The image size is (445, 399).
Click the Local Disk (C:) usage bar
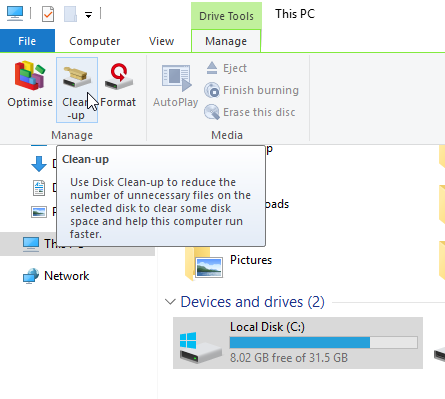[324, 342]
